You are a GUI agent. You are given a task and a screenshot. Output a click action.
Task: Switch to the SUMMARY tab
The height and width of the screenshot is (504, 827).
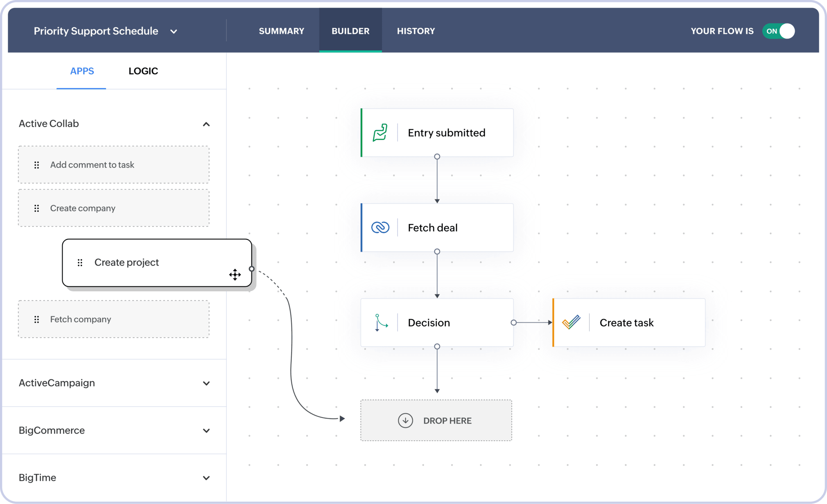pyautogui.click(x=281, y=31)
